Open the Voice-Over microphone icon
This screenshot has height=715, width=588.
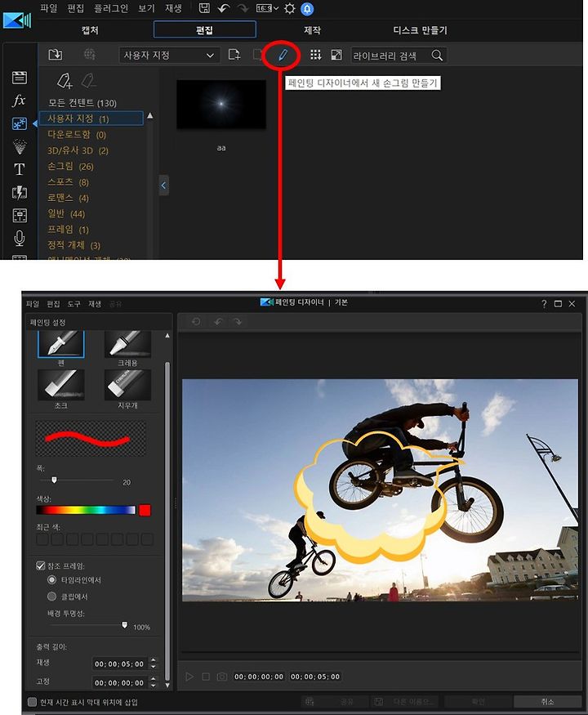19,238
